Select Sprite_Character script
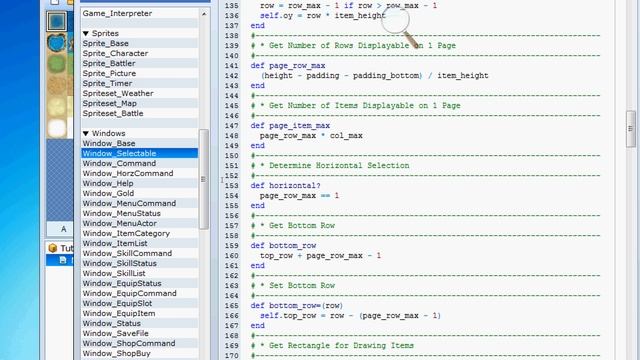Image resolution: width=640 pixels, height=360 pixels. 140,53
